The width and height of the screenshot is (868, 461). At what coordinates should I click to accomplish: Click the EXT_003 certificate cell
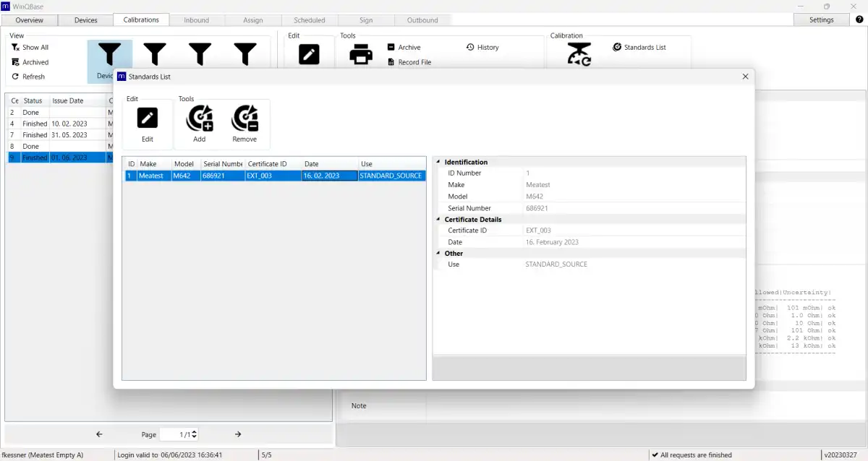(273, 176)
